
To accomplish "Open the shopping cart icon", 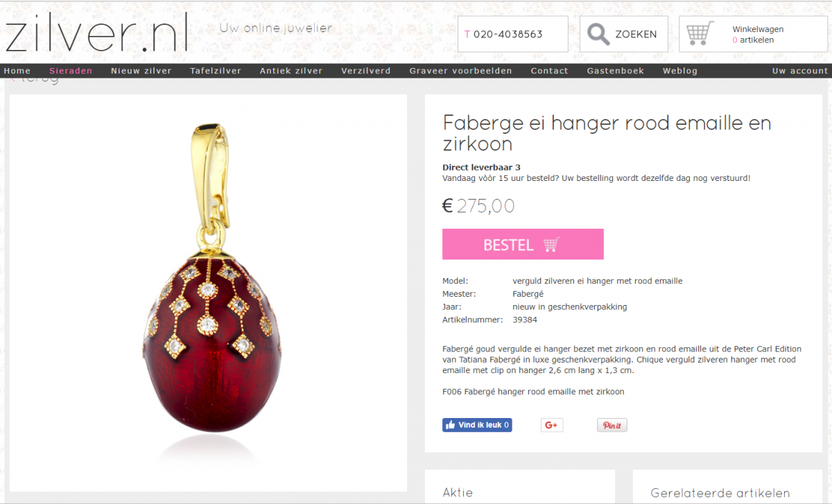I will [x=700, y=34].
